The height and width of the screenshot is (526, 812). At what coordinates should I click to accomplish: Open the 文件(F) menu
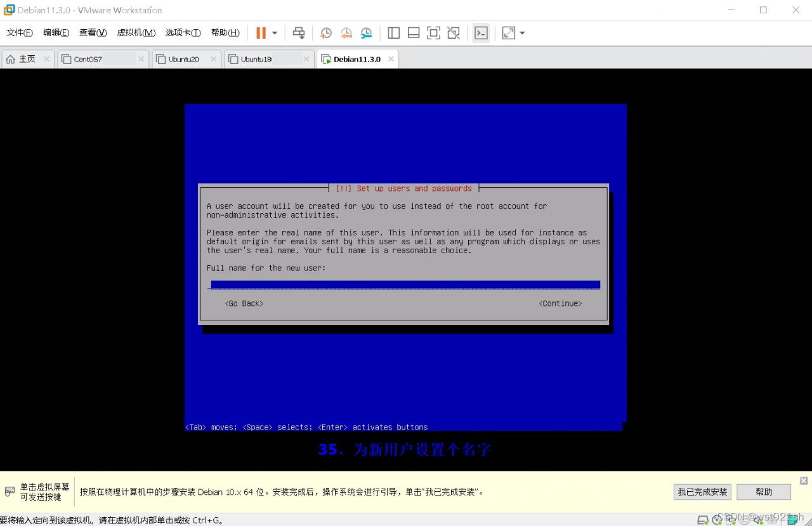point(20,33)
